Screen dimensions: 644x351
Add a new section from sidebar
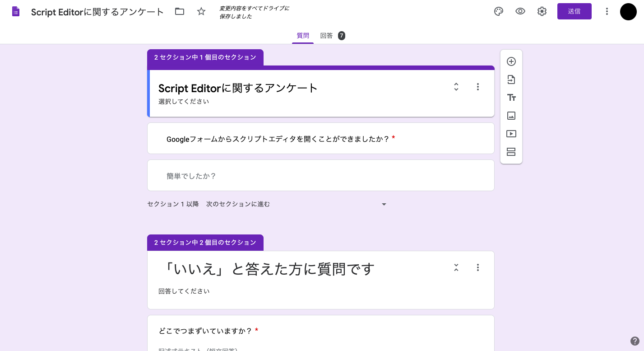(511, 152)
